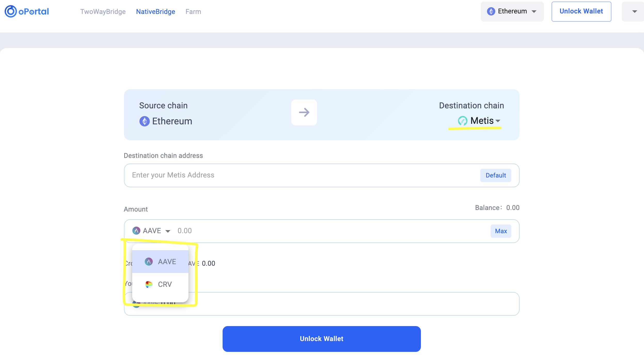The height and width of the screenshot is (356, 644).
Task: Click the swap direction arrow button
Action: pyautogui.click(x=304, y=112)
